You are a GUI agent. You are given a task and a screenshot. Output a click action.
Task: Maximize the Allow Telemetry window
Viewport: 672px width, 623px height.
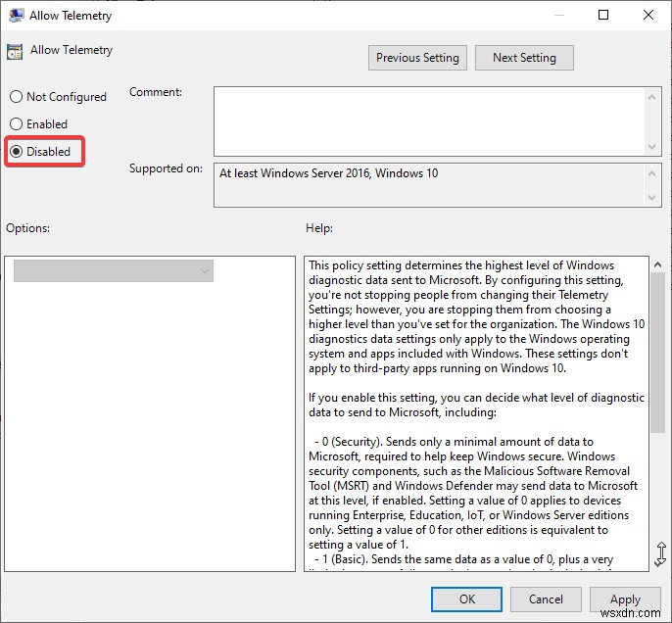click(603, 15)
